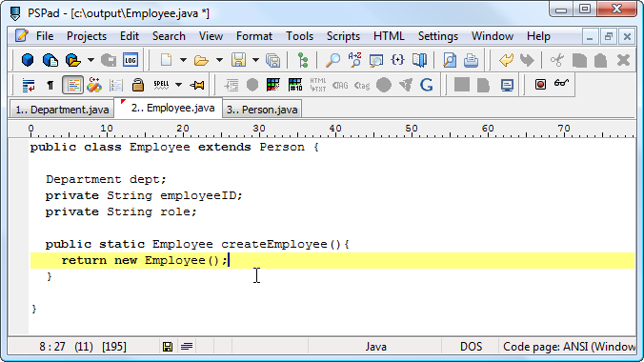Open the View menu
This screenshot has width=644, height=362.
[x=211, y=36]
